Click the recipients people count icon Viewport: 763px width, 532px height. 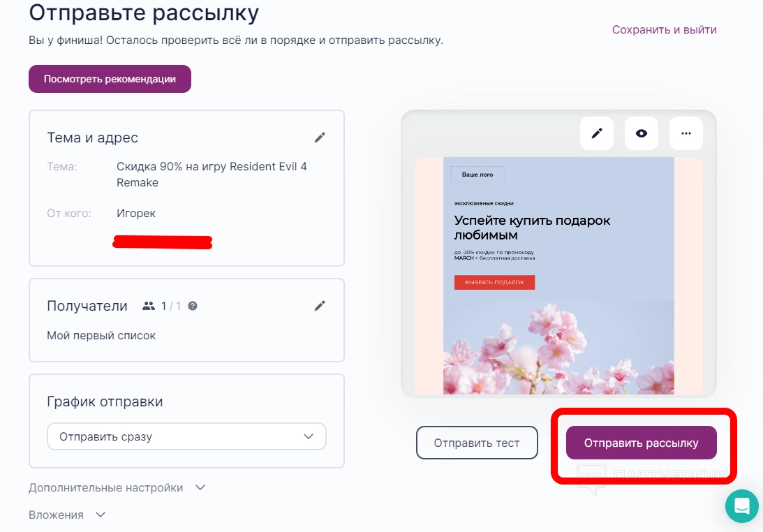[148, 306]
